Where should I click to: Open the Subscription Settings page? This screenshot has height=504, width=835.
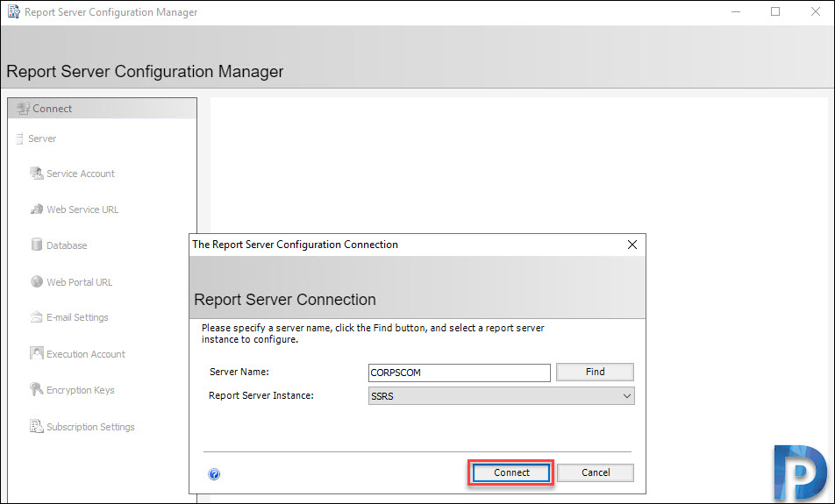90,427
